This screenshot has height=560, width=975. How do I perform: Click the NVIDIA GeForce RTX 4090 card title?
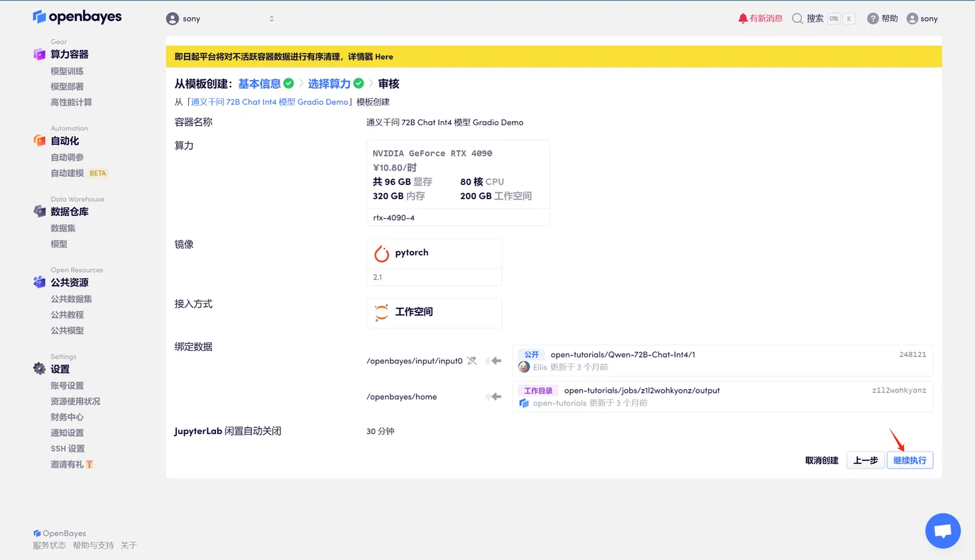(433, 154)
